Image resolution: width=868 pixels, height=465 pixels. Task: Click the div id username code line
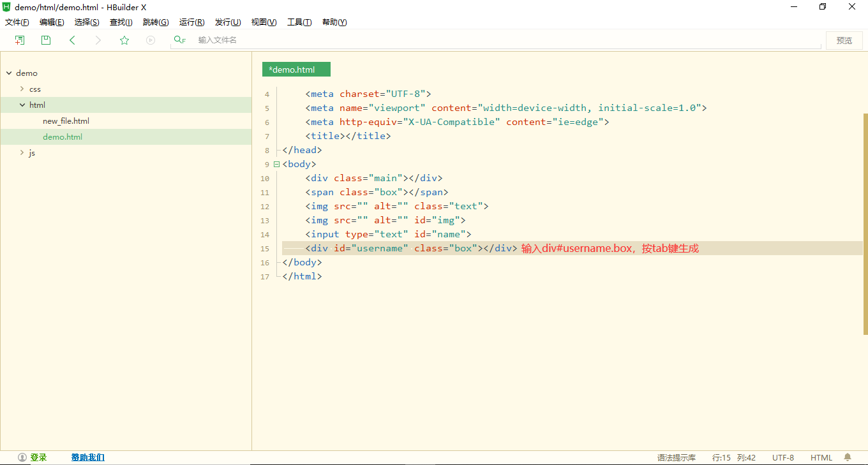click(411, 248)
